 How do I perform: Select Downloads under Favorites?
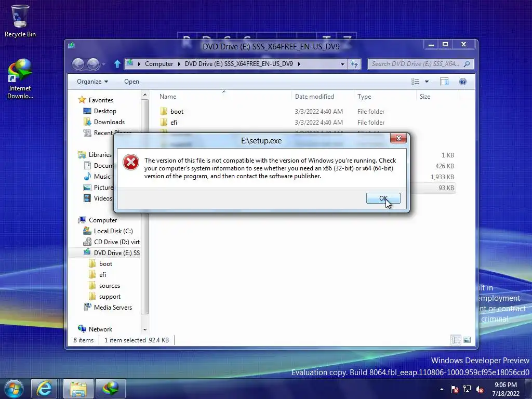[109, 122]
